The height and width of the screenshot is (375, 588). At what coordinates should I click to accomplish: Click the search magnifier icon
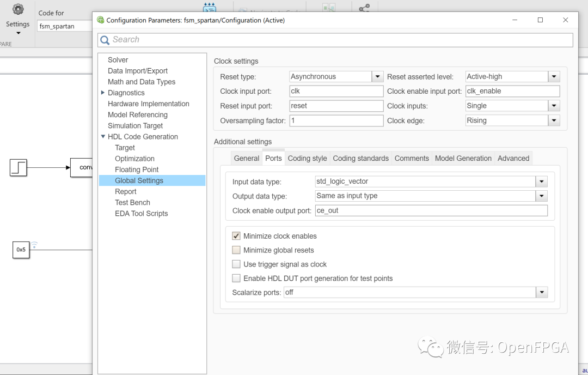pyautogui.click(x=105, y=40)
